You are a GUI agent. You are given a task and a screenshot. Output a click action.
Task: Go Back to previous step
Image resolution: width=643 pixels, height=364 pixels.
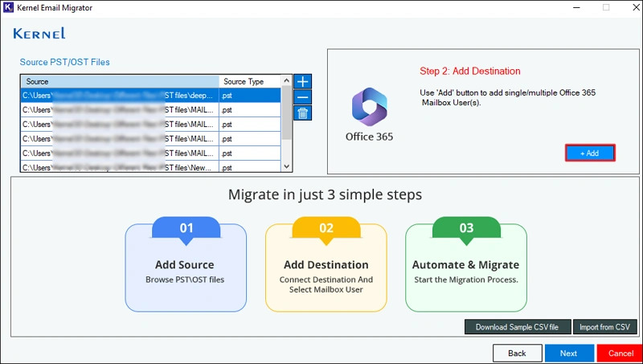click(517, 353)
